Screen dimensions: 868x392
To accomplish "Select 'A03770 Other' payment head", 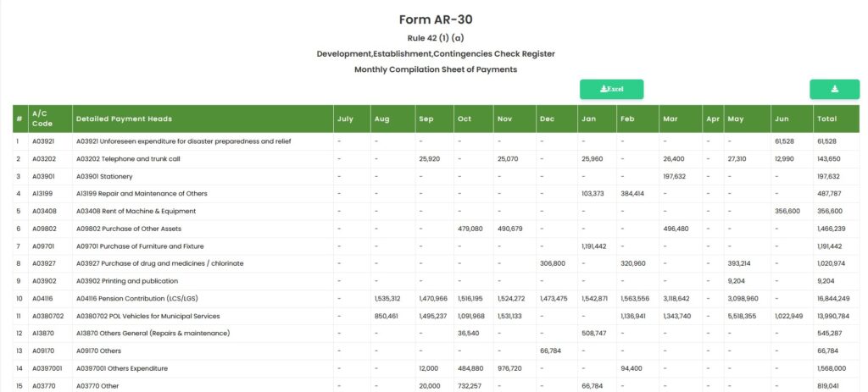I will (97, 386).
